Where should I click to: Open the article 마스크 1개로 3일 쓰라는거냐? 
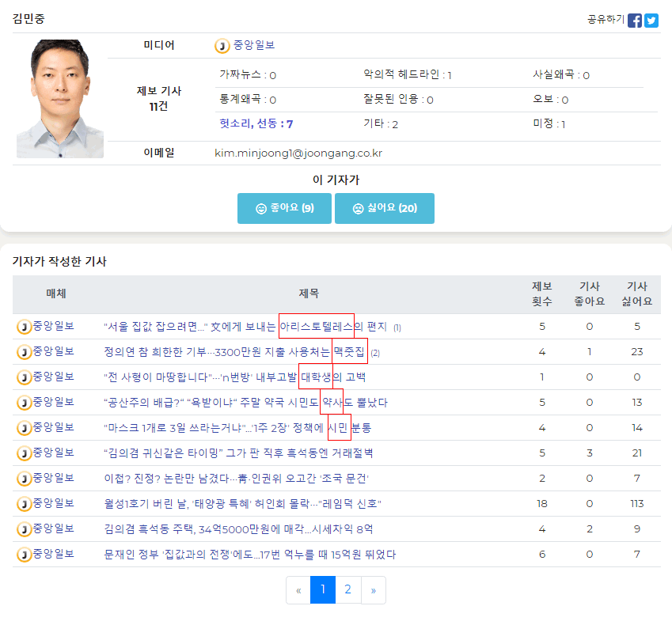coord(238,427)
